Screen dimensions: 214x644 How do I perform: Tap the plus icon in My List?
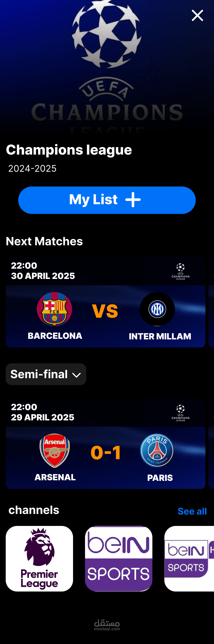coord(133,200)
